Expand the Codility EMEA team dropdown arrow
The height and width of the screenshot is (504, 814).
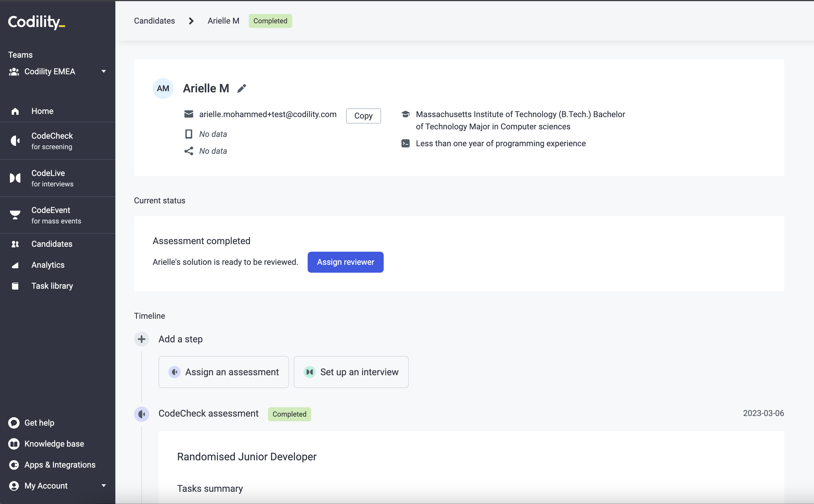coord(104,72)
